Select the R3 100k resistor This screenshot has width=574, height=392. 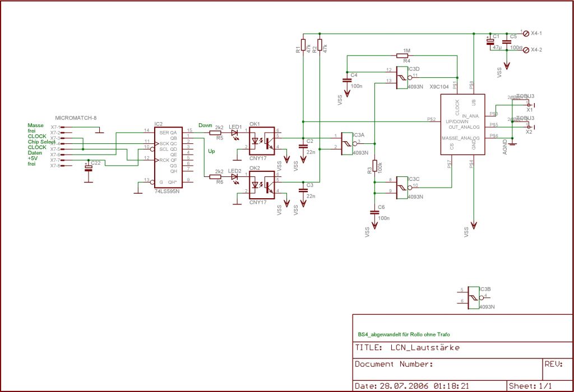tap(374, 166)
